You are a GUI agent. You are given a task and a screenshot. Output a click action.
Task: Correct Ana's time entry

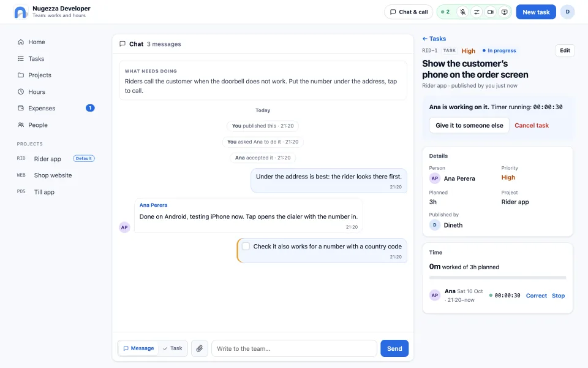click(537, 296)
